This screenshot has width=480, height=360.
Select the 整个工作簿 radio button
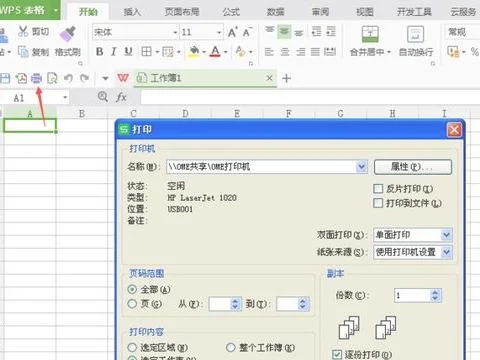[x=231, y=348]
